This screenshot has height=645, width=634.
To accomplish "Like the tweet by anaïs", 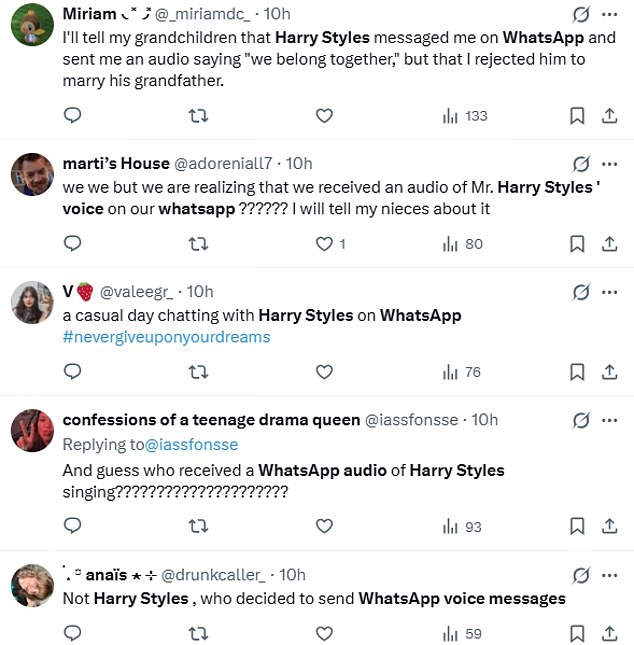I will pos(324,633).
